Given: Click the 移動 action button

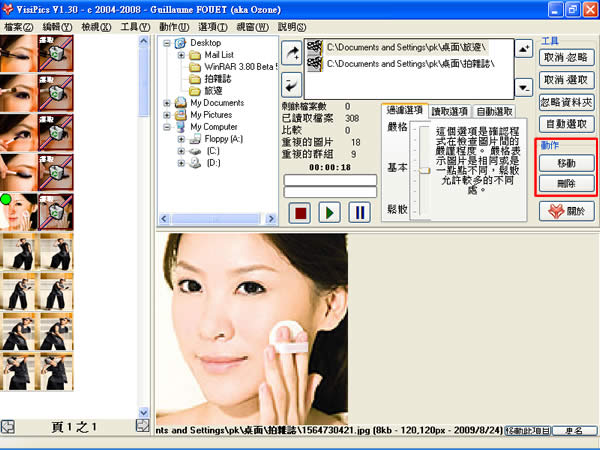Looking at the screenshot, I should pos(566,163).
